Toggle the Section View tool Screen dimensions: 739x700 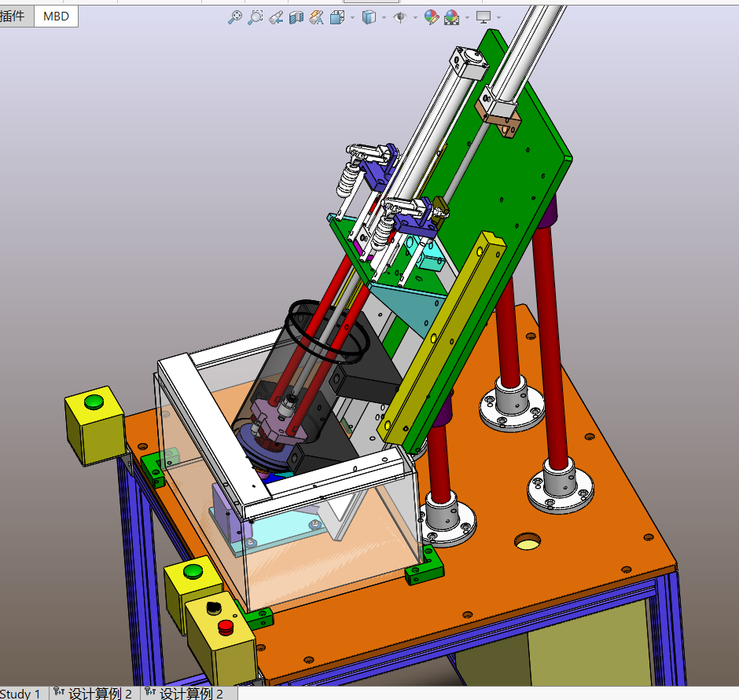(x=296, y=17)
